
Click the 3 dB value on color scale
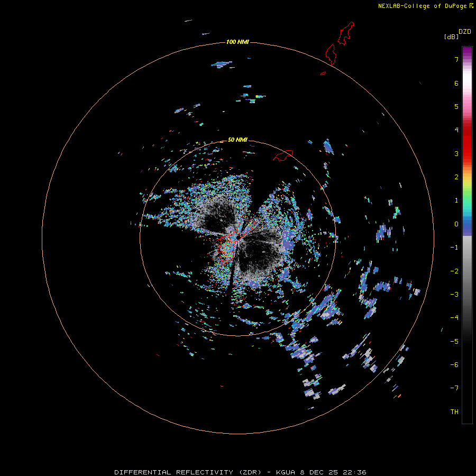click(456, 153)
